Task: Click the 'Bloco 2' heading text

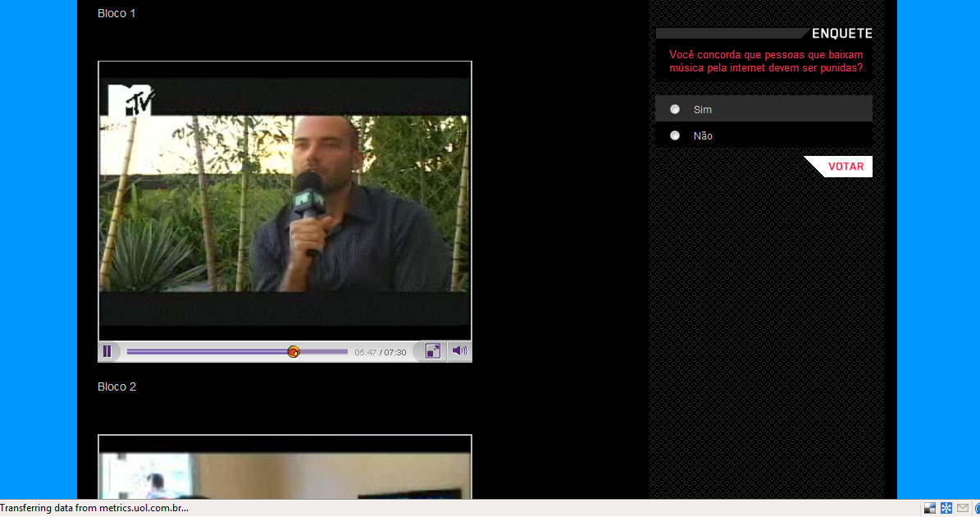Action: (x=116, y=387)
